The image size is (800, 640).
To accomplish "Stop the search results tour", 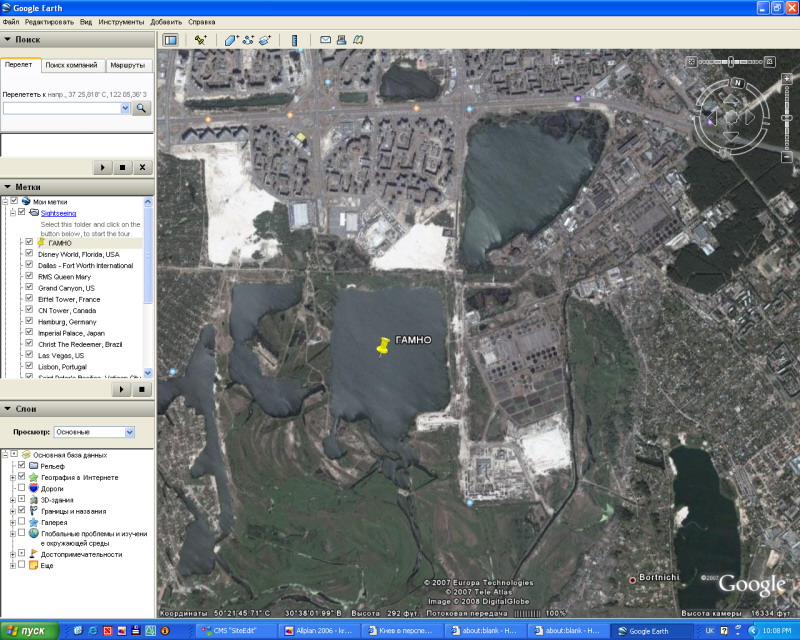I will pyautogui.click(x=122, y=167).
